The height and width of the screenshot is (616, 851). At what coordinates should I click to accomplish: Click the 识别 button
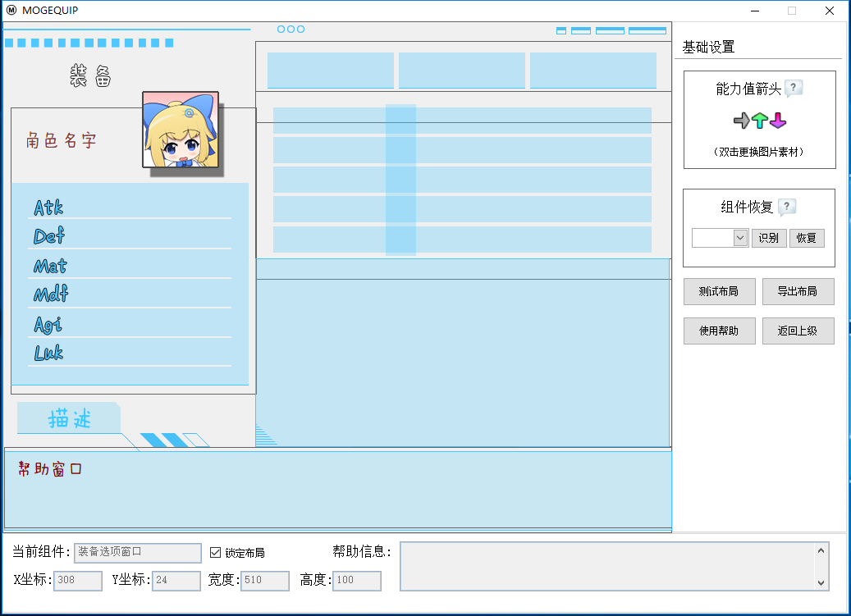click(x=769, y=238)
